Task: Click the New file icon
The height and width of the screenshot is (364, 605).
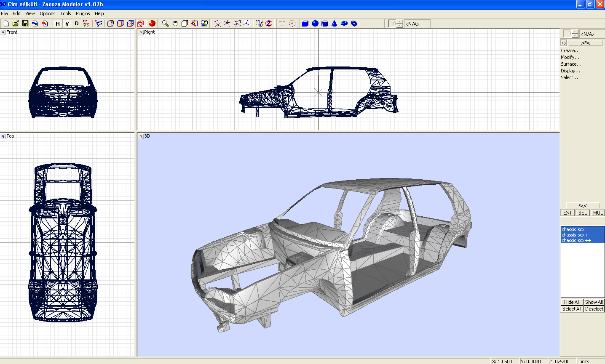Action: coord(6,24)
